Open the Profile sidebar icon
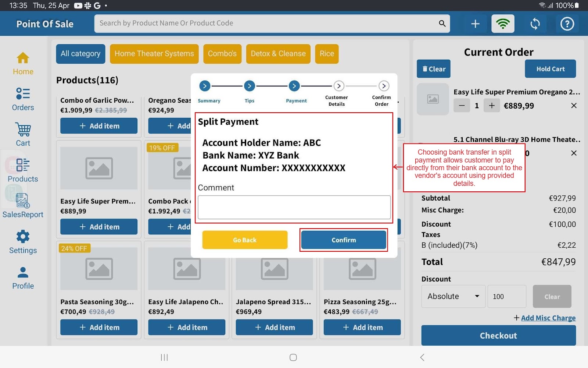The width and height of the screenshot is (588, 368). 23,278
